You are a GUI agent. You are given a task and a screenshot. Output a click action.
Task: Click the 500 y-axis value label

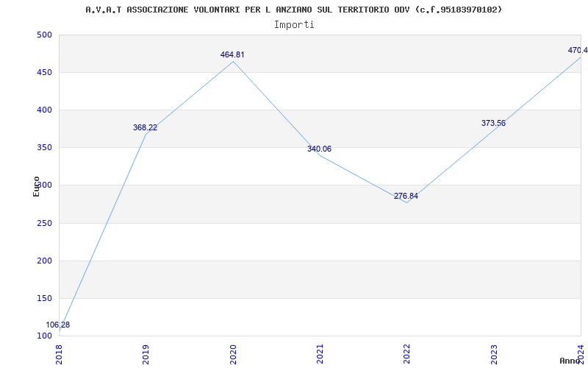click(x=44, y=35)
